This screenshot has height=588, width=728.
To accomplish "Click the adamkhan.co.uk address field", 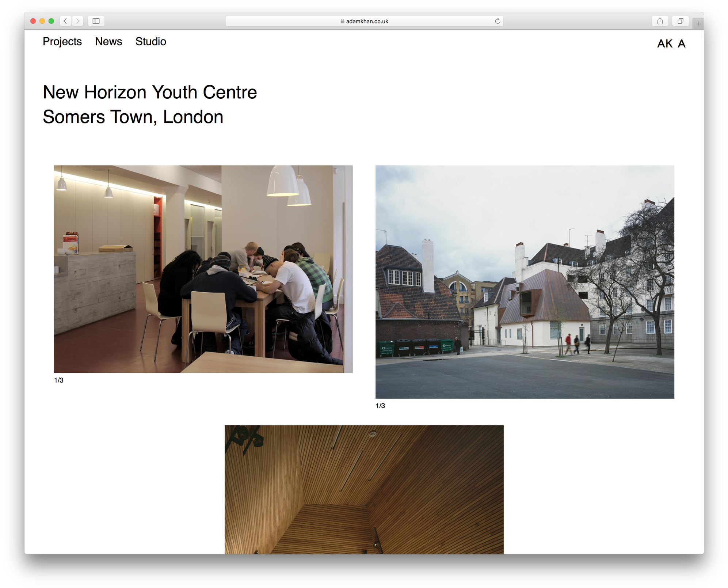I will click(364, 21).
